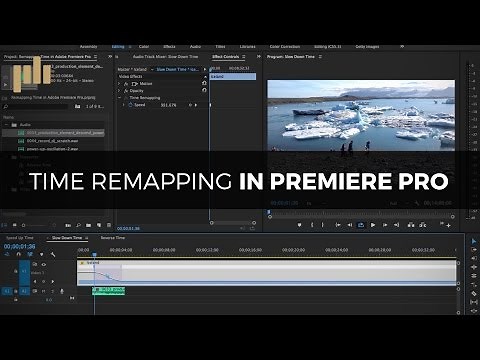This screenshot has height=360, width=480.
Task: Click the Program monitor scrub bar playhead
Action: (x=268, y=212)
